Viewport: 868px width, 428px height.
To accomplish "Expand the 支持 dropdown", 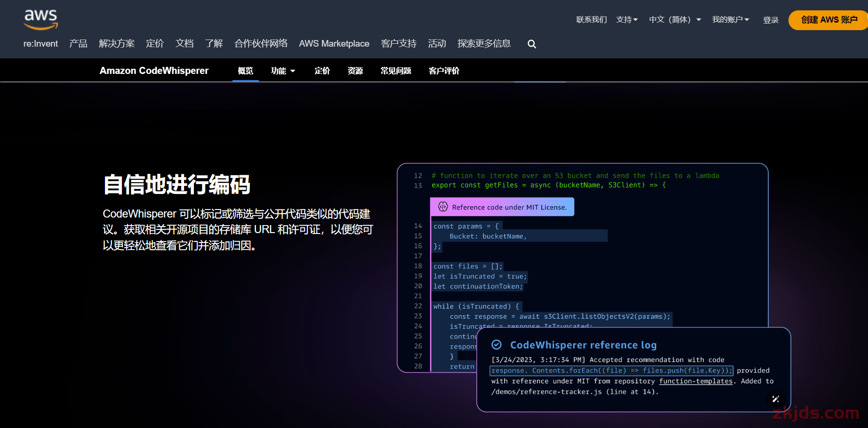I will (x=627, y=20).
